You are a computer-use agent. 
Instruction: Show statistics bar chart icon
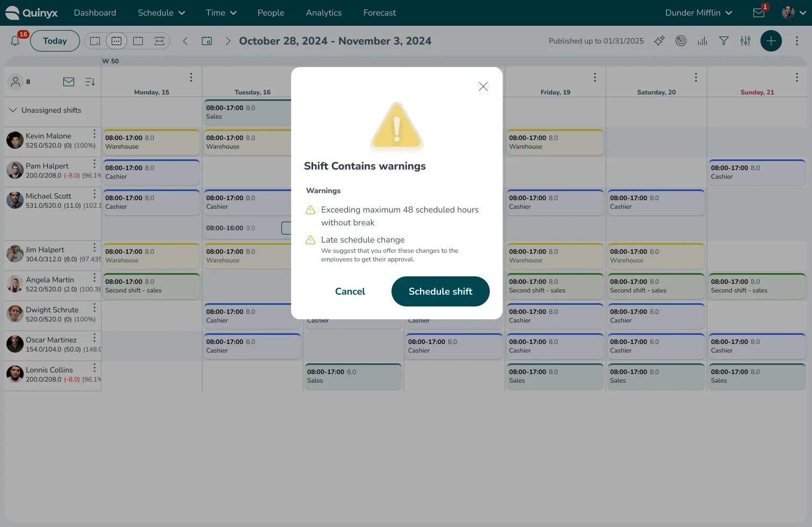[x=702, y=41]
